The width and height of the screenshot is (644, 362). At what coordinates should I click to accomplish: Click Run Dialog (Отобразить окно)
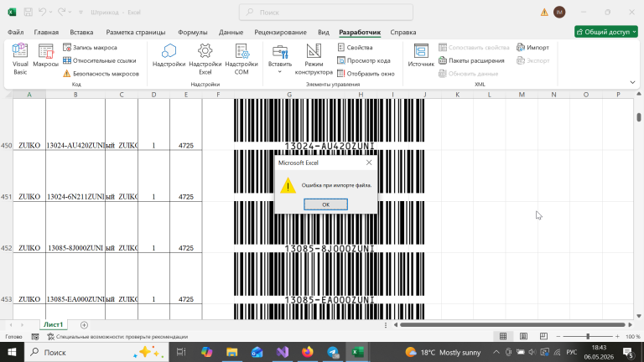(x=366, y=74)
